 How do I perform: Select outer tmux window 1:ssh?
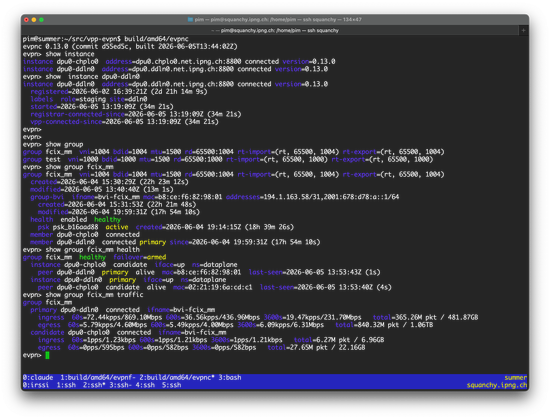coord(66,385)
